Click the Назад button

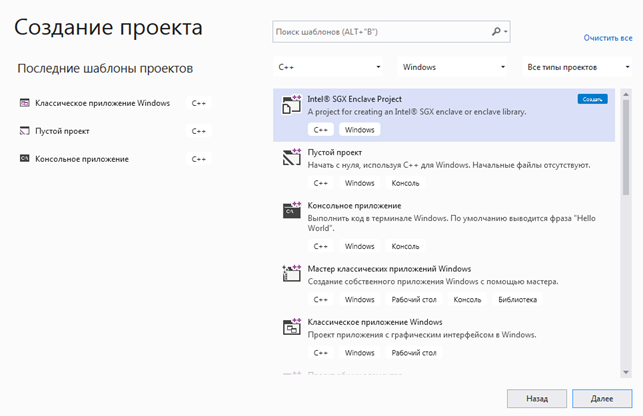point(537,398)
